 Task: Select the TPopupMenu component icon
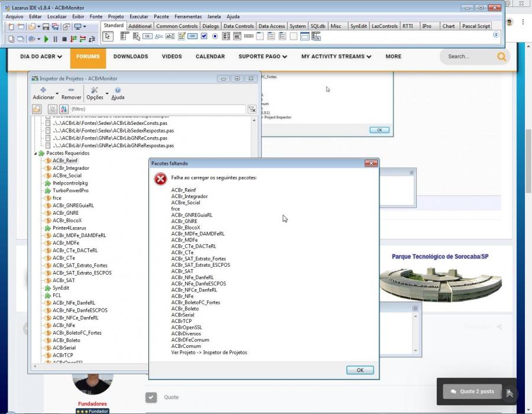pyautogui.click(x=137, y=36)
